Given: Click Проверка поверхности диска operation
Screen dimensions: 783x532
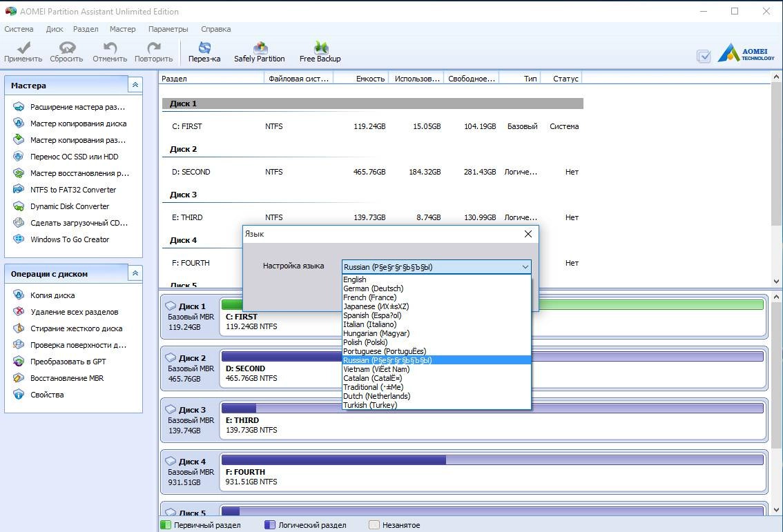Looking at the screenshot, I should (x=78, y=345).
